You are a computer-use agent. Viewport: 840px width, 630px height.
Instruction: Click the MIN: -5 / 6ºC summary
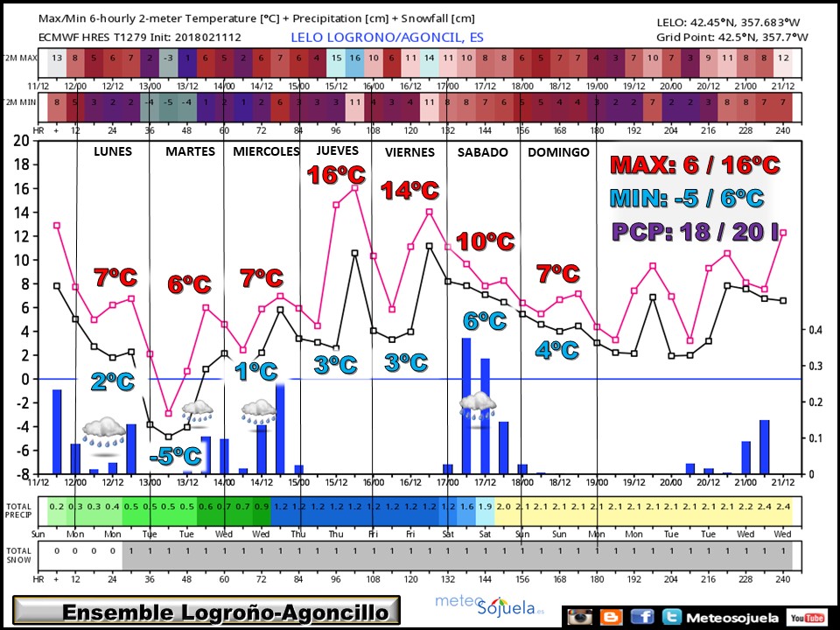coord(687,199)
